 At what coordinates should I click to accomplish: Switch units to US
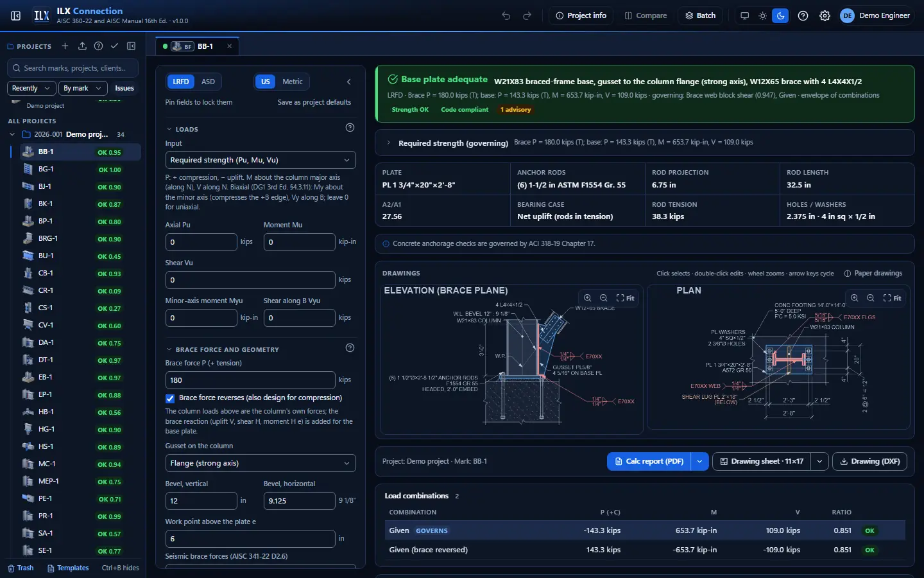[266, 82]
